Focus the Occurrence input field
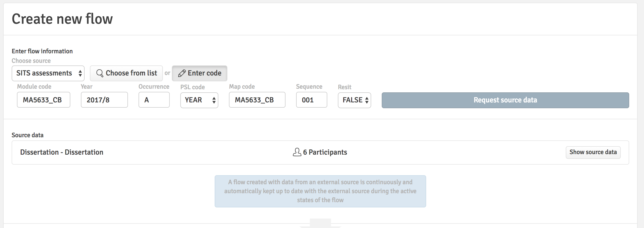The width and height of the screenshot is (644, 228). click(x=154, y=100)
